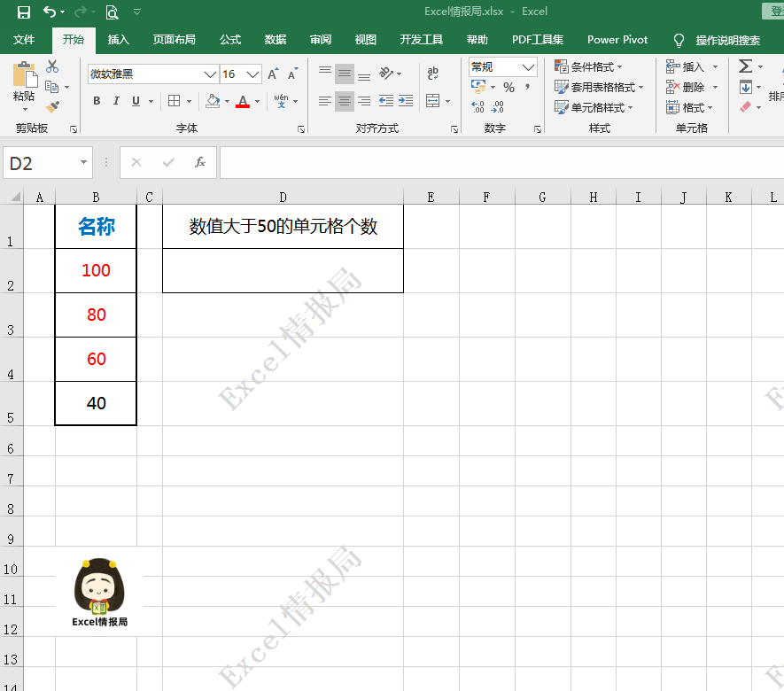Image resolution: width=784 pixels, height=691 pixels.
Task: Open the 视图 View tab
Action: 365,40
